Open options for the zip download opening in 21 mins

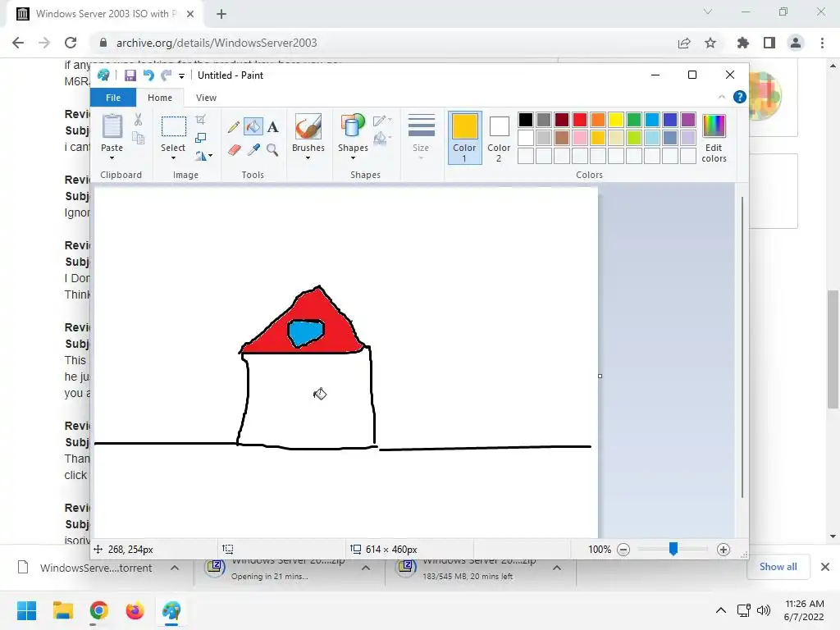[366, 568]
